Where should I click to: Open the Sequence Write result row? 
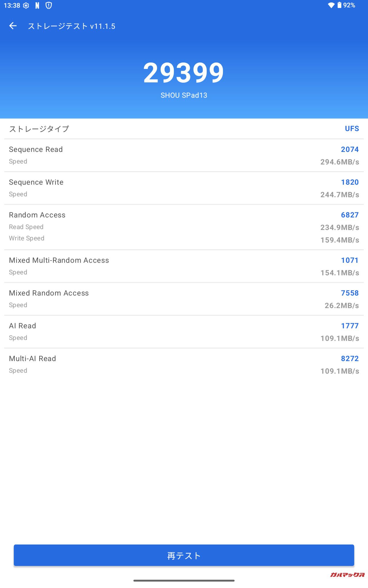coord(184,188)
